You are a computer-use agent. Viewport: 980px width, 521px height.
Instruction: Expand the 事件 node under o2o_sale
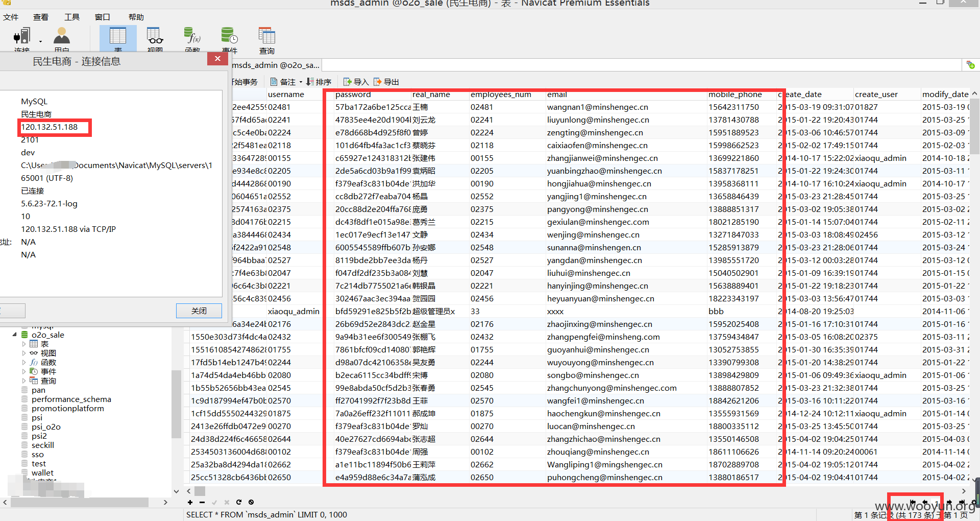click(24, 371)
